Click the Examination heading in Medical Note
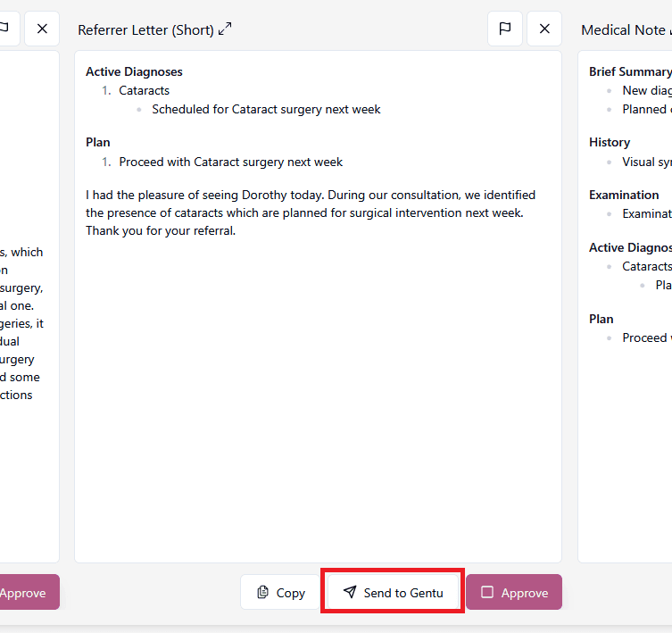Image resolution: width=672 pixels, height=633 pixels. coord(624,196)
